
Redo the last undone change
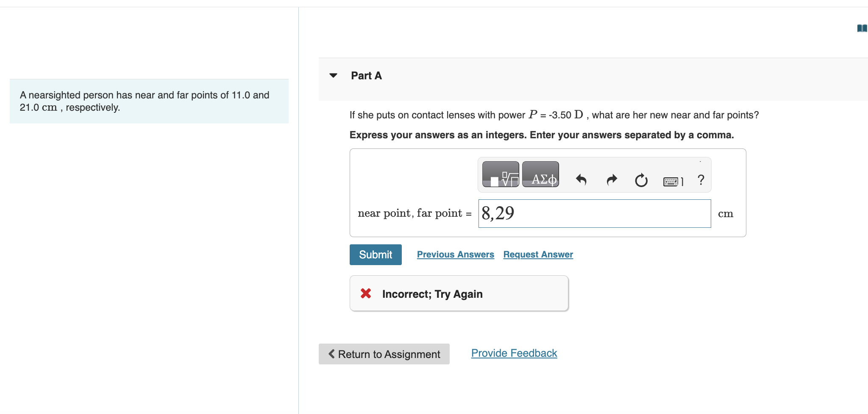[612, 180]
